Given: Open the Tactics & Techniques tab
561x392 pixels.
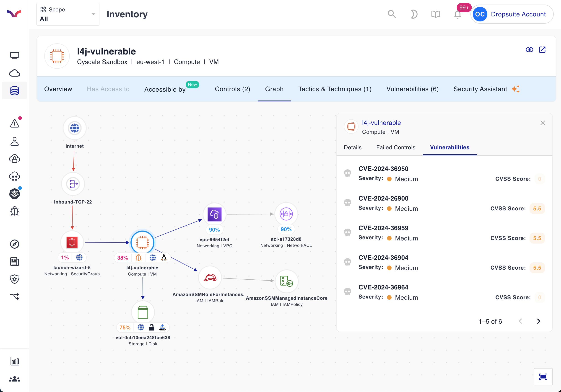Looking at the screenshot, I should tap(335, 89).
